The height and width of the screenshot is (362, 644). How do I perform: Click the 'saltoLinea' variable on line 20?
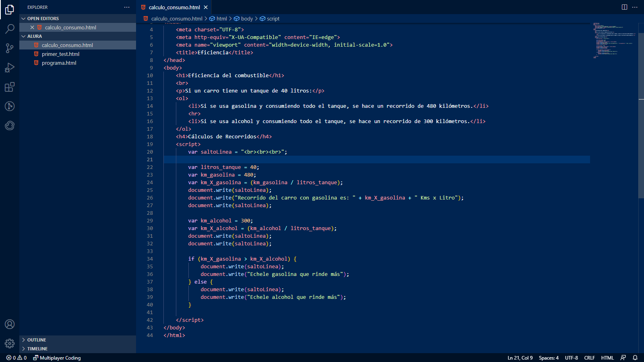click(x=216, y=152)
